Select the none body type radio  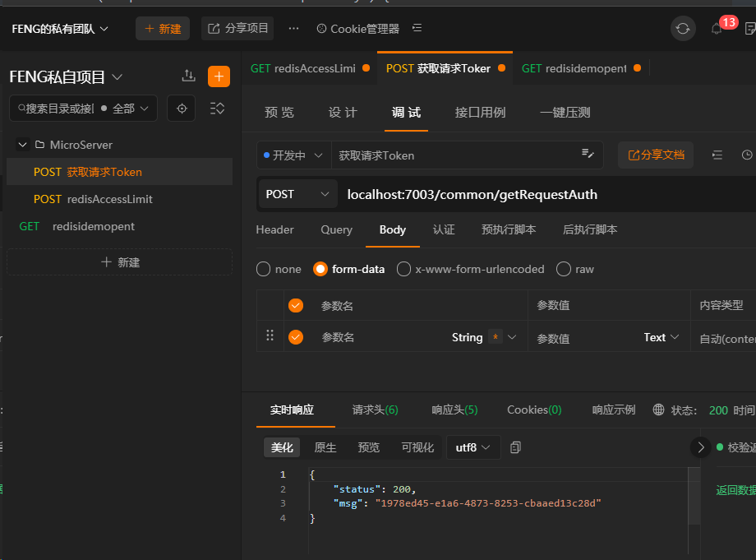[x=264, y=269]
